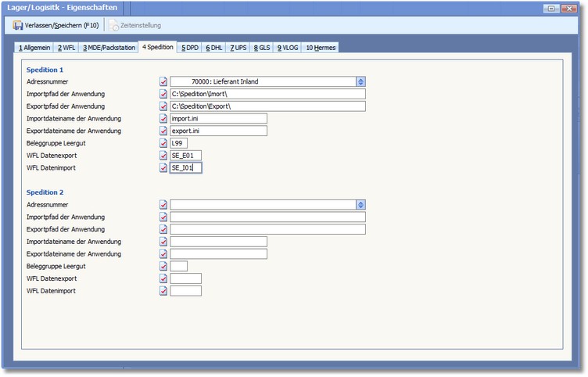Close the Lager/Logistik Eigenschaften window

click(x=569, y=8)
